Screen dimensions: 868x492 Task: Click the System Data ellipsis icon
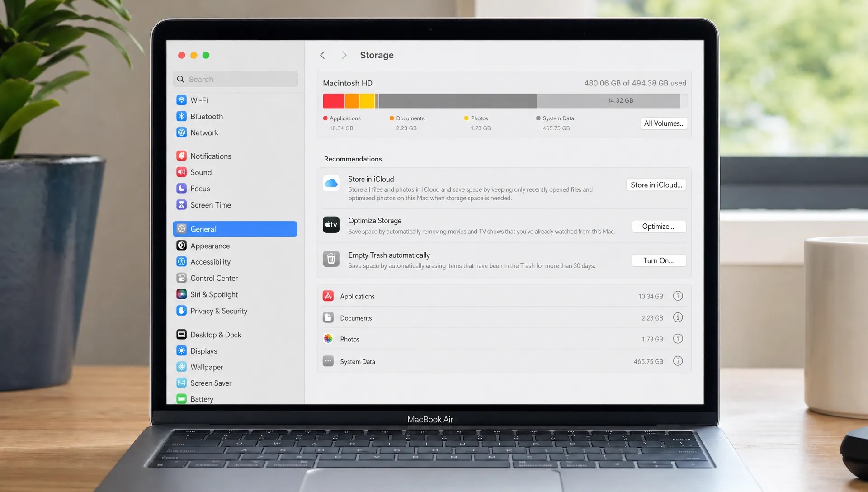tap(328, 361)
